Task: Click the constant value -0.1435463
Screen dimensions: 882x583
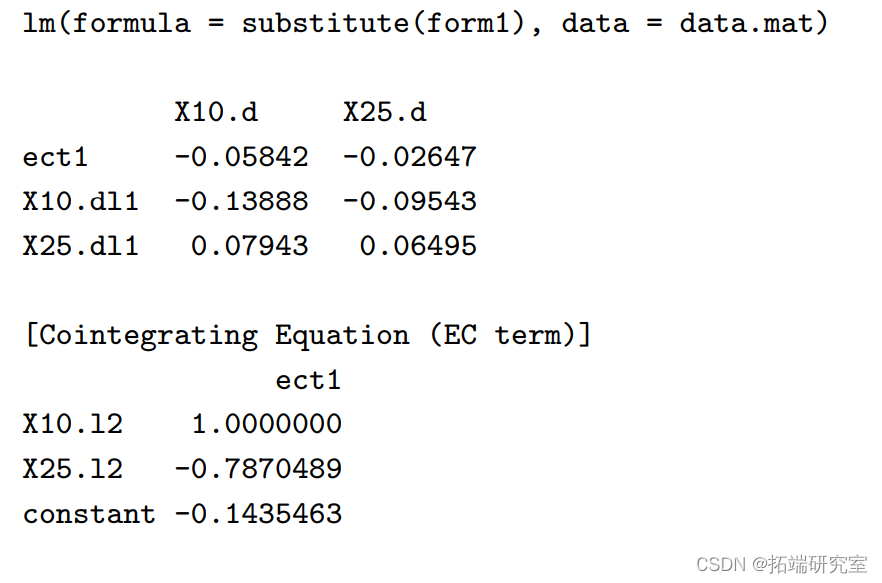Action: click(x=258, y=514)
